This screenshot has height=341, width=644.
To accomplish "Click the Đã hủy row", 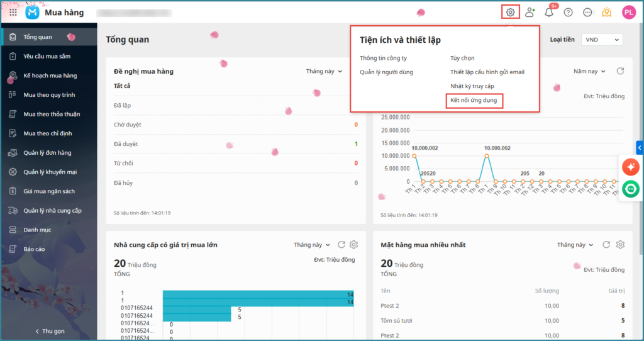I will (236, 183).
